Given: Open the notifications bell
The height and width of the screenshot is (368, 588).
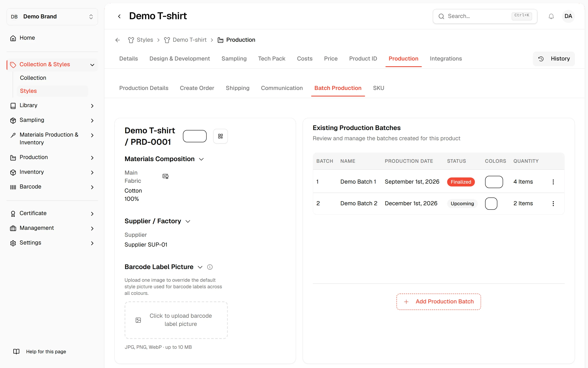Looking at the screenshot, I should [x=551, y=16].
